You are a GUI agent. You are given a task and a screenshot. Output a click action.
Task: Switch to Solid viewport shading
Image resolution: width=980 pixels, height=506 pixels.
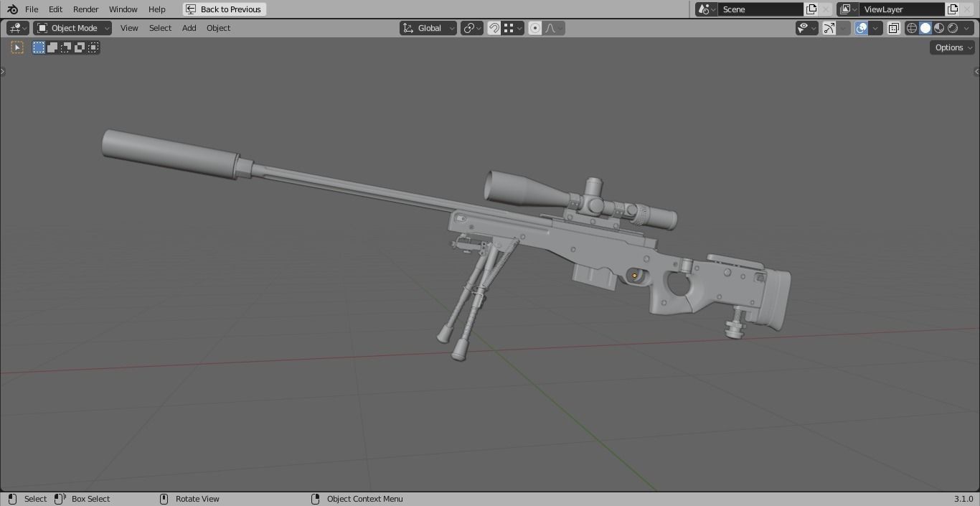tap(925, 28)
